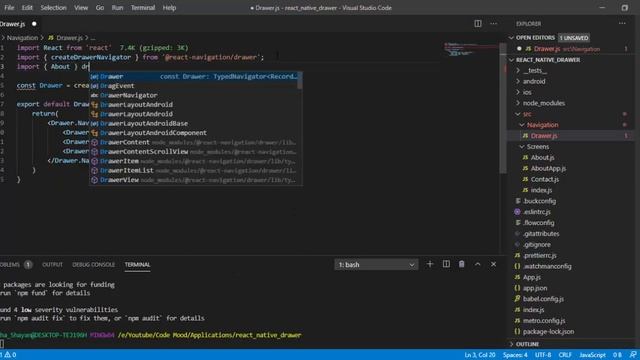Collapse the Navigation folder
Image resolution: width=640 pixels, height=360 pixels.
[542, 125]
